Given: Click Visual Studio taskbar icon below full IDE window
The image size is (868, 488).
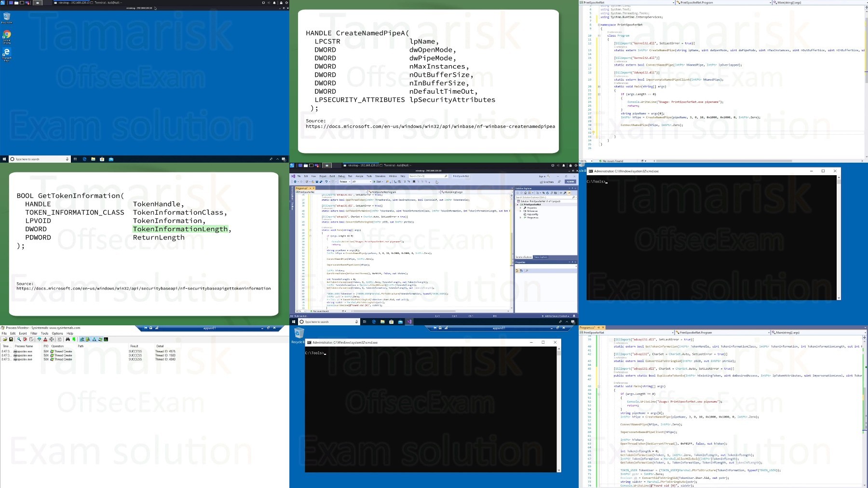Looking at the screenshot, I should point(409,321).
